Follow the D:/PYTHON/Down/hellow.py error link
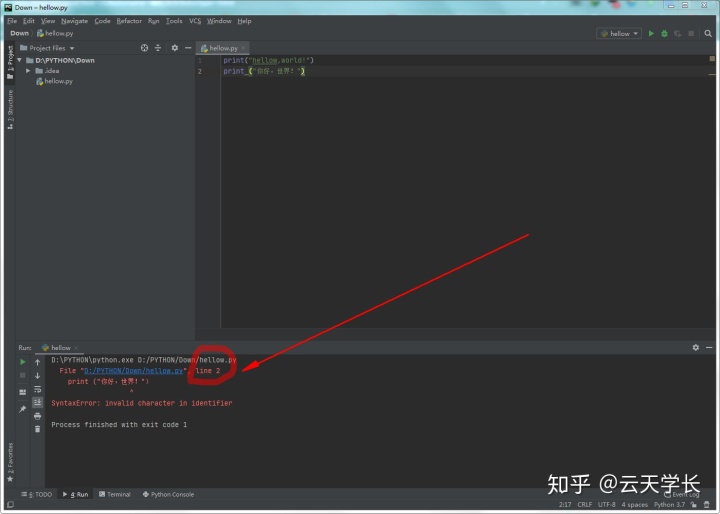Screen dimensions: 720x514 (x=134, y=371)
